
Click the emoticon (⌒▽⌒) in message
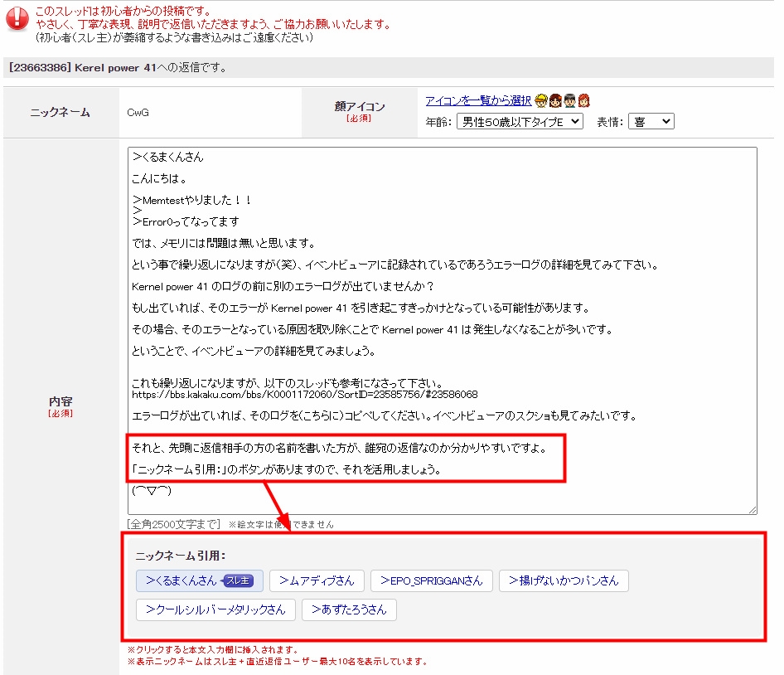[152, 491]
